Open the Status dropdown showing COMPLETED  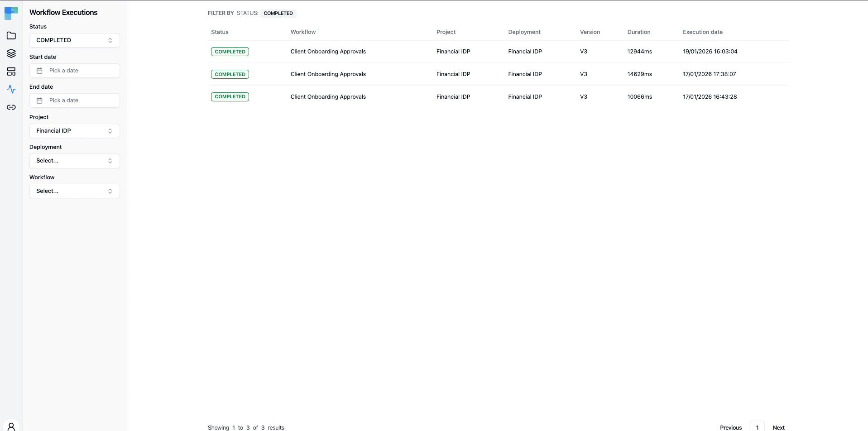tap(74, 40)
